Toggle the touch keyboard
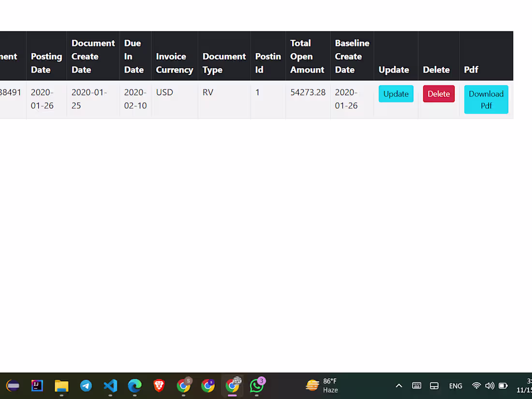Screen dimensions: 532x399 point(416,386)
